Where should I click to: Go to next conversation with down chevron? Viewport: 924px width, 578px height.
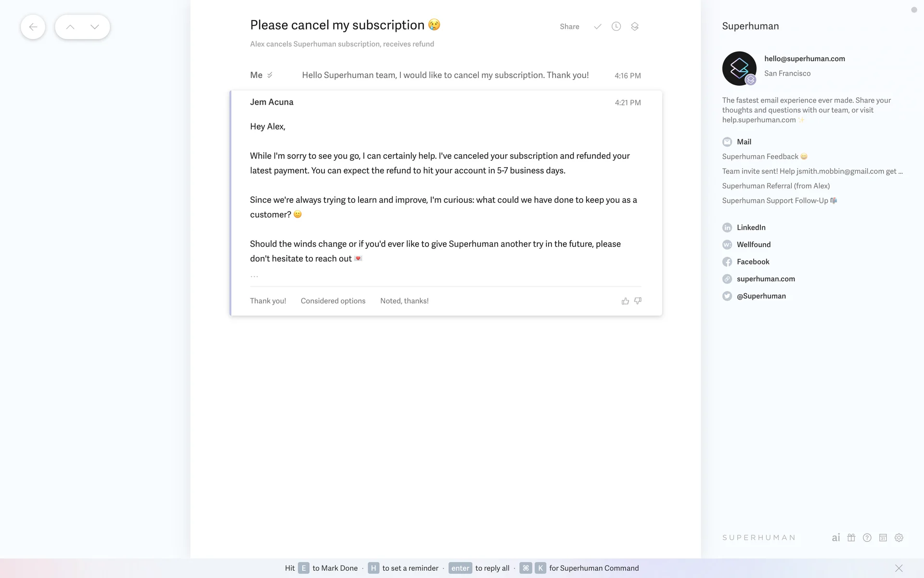(95, 27)
